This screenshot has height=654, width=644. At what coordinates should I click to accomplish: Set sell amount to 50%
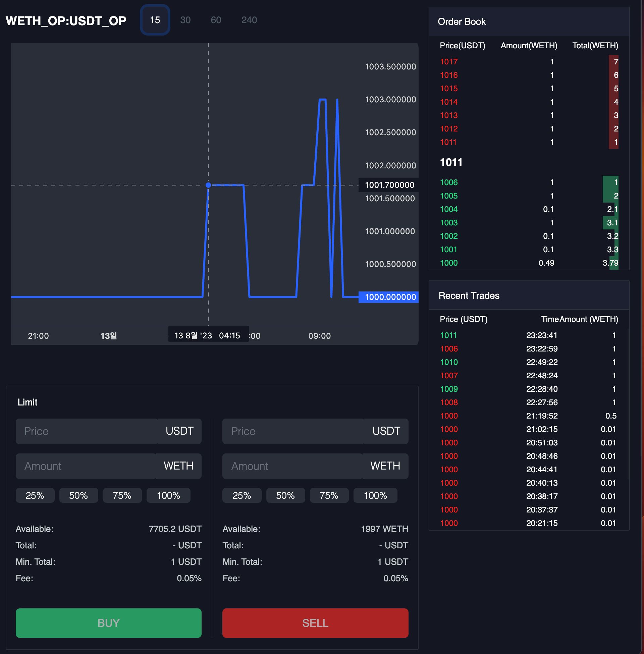click(x=285, y=495)
